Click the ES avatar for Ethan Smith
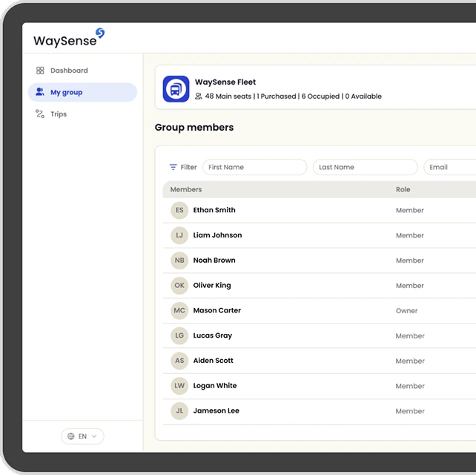This screenshot has height=475, width=476. coord(179,210)
